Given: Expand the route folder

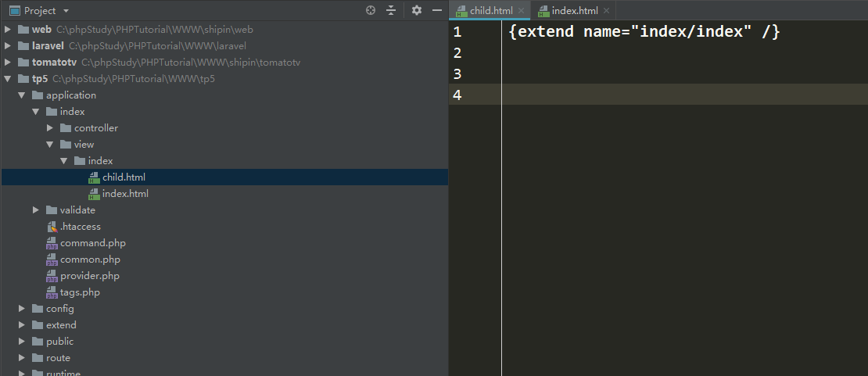Looking at the screenshot, I should pyautogui.click(x=22, y=358).
